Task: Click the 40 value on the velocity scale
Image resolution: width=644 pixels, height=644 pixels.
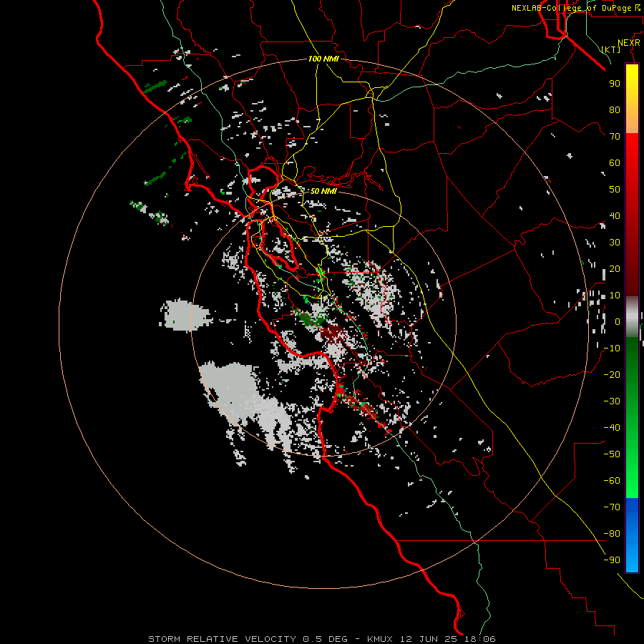Action: 615,215
